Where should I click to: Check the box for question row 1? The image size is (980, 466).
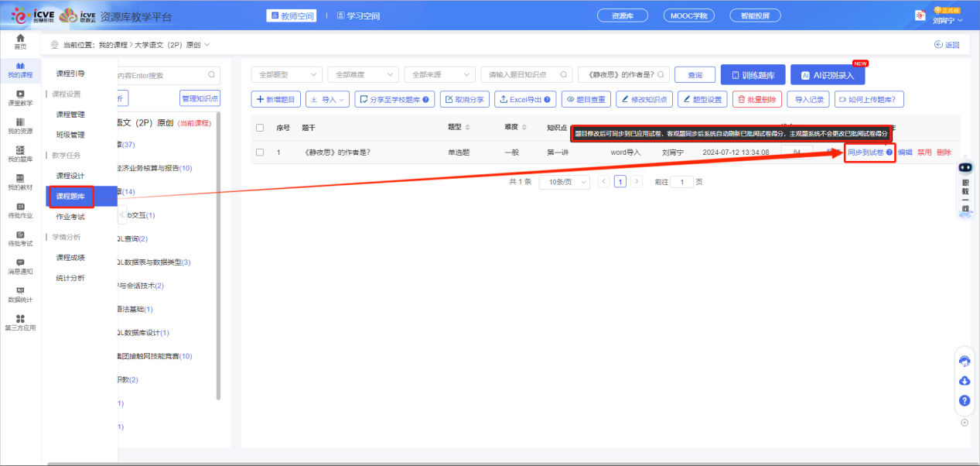(x=260, y=152)
